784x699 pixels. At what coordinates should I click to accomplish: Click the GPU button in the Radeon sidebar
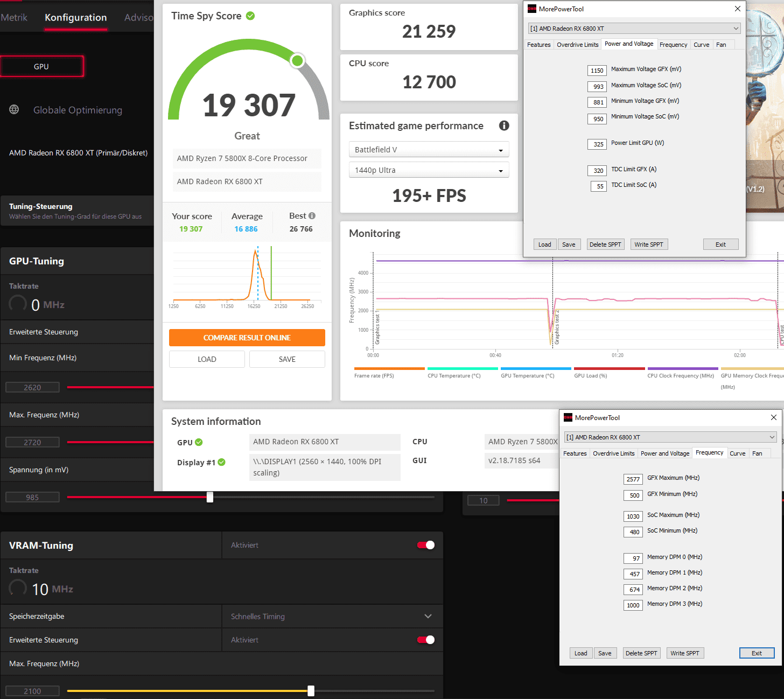[x=41, y=66]
